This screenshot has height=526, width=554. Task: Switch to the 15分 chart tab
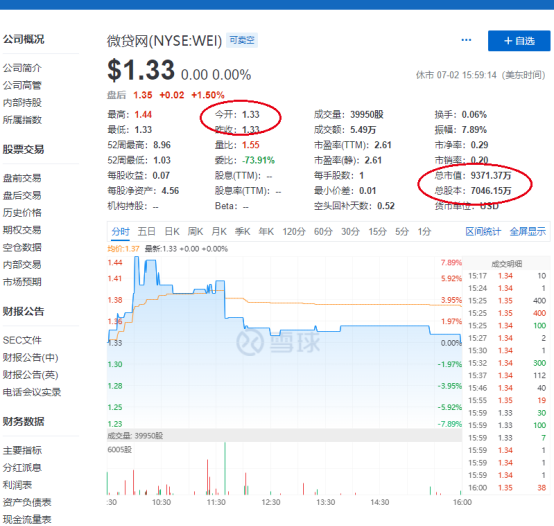[x=378, y=232]
